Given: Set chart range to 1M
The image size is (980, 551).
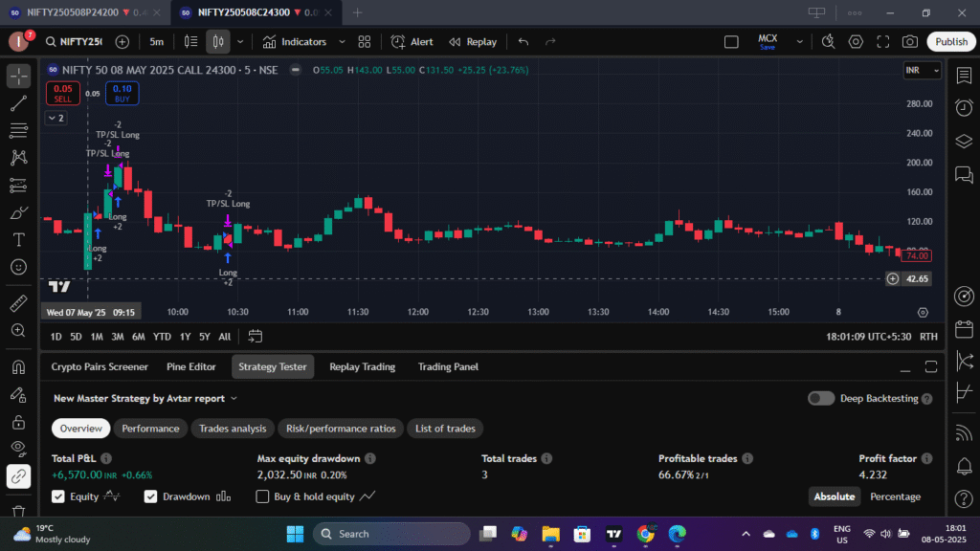Looking at the screenshot, I should pyautogui.click(x=97, y=337).
